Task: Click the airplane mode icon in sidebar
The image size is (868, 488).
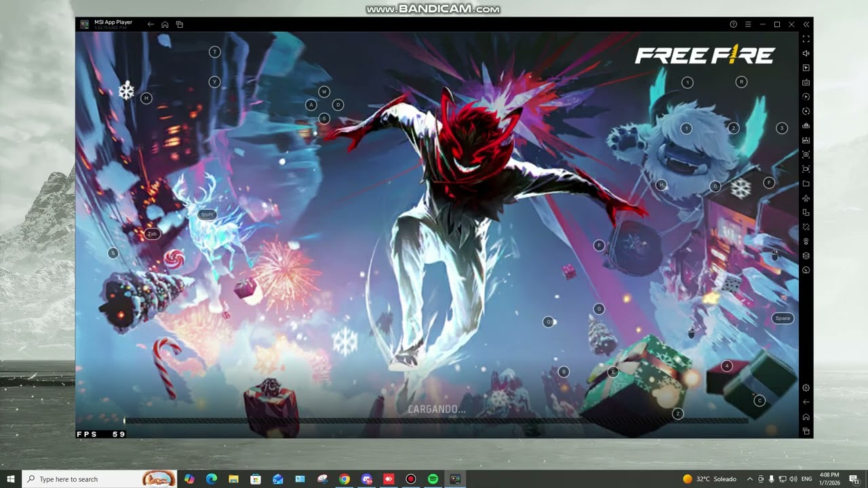Action: [806, 198]
